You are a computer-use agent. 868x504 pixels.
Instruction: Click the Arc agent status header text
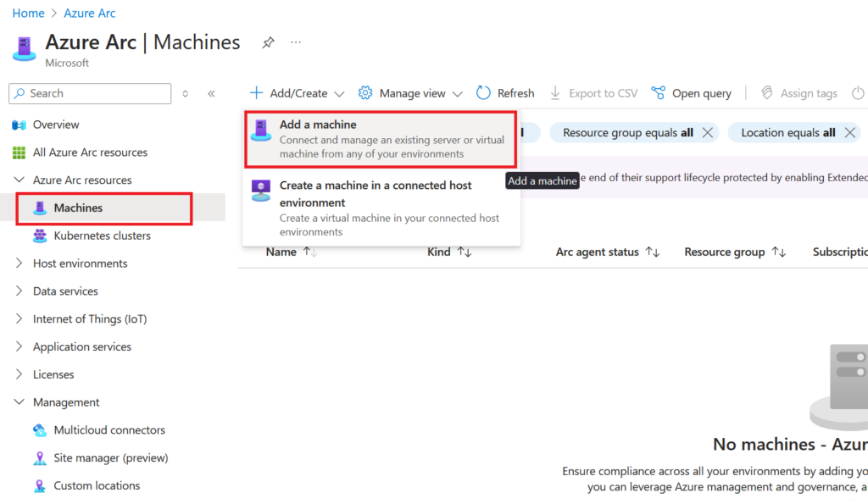click(598, 252)
